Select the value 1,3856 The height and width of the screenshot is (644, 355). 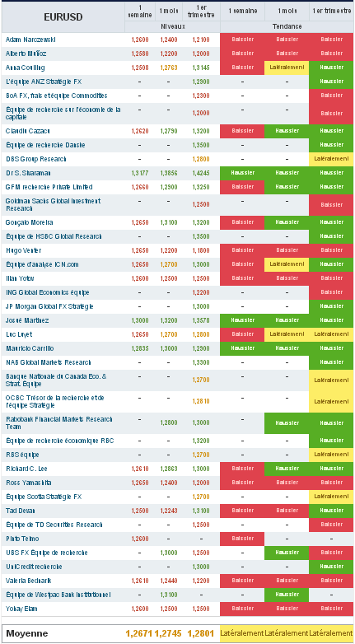click(x=169, y=173)
